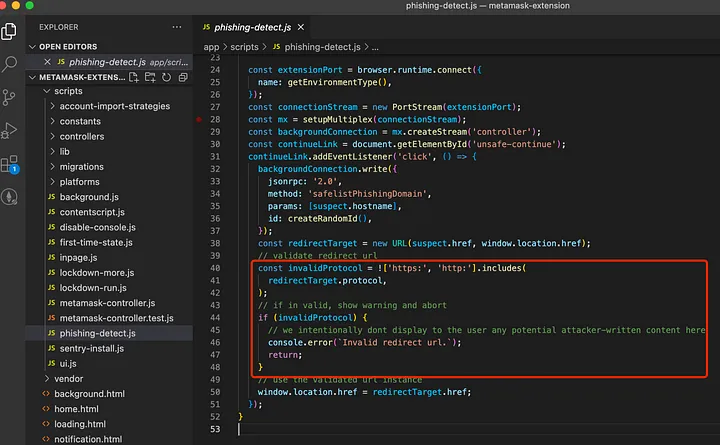Image resolution: width=720 pixels, height=445 pixels.
Task: Open the Extensions view with badge
Action: [10, 163]
